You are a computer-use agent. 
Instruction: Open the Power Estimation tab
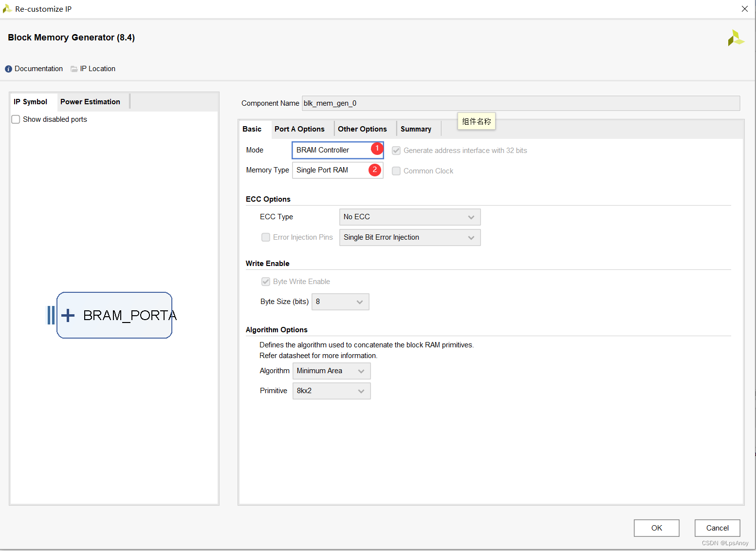[x=90, y=102]
